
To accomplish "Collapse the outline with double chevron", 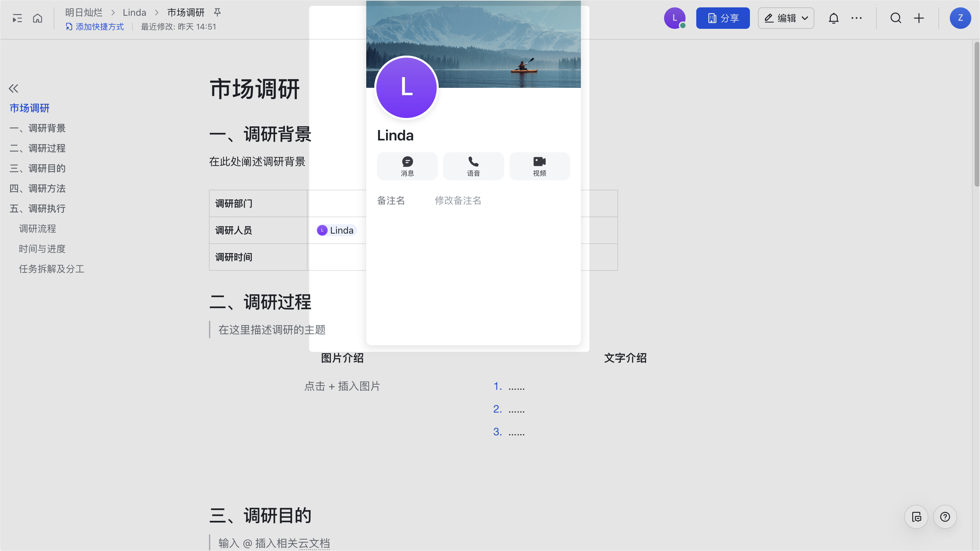I will point(13,88).
